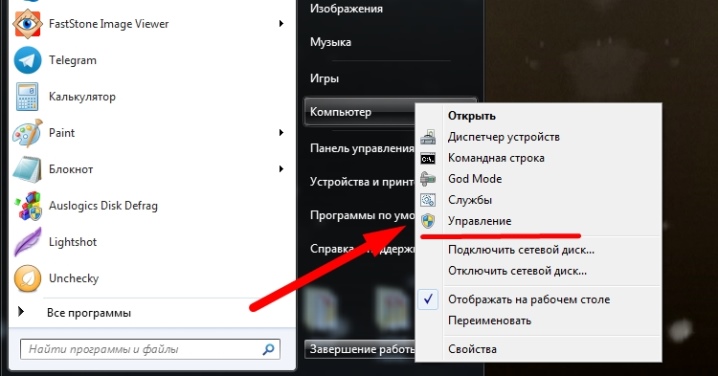Expand the Блокнот jump list arrow
This screenshot has height=376, width=718.
[x=281, y=169]
